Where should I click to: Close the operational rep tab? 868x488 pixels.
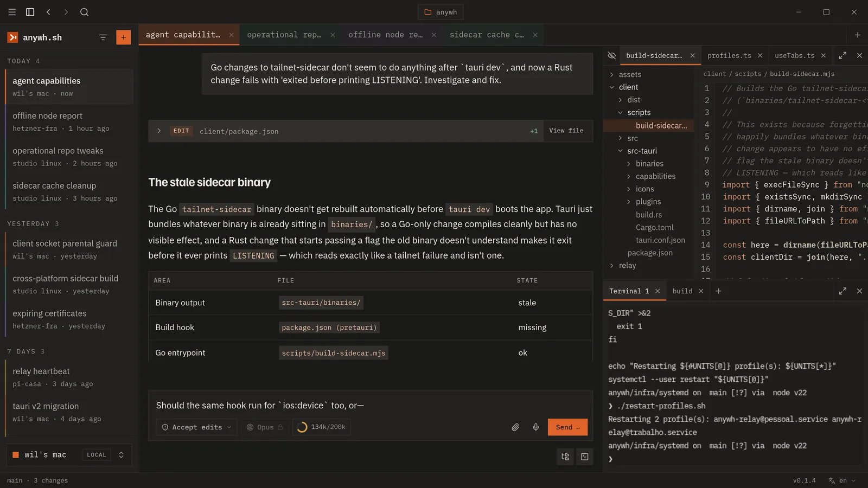(333, 35)
